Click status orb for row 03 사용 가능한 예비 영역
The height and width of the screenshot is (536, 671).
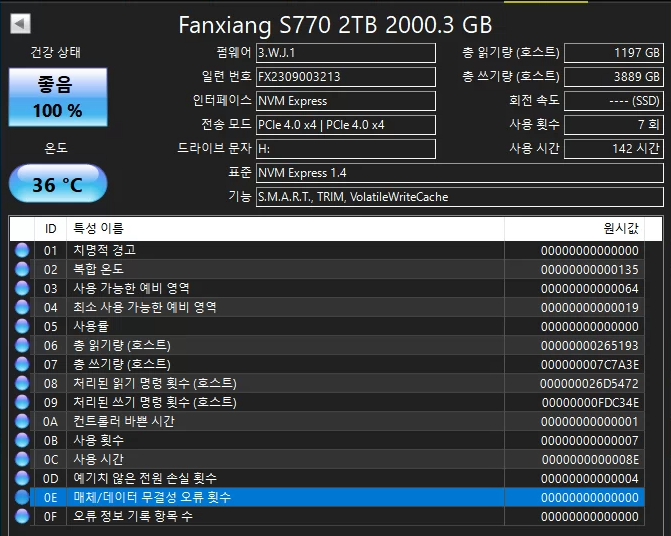(22, 288)
